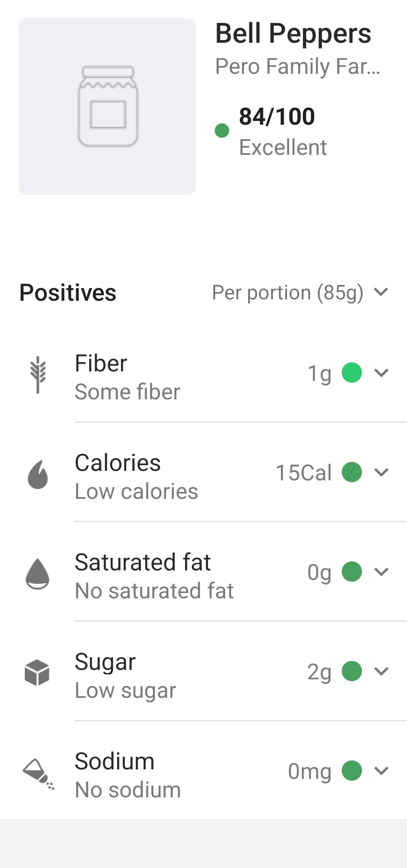Viewport: 407px width, 868px height.
Task: Expand the Calories details chevron
Action: coord(381,472)
